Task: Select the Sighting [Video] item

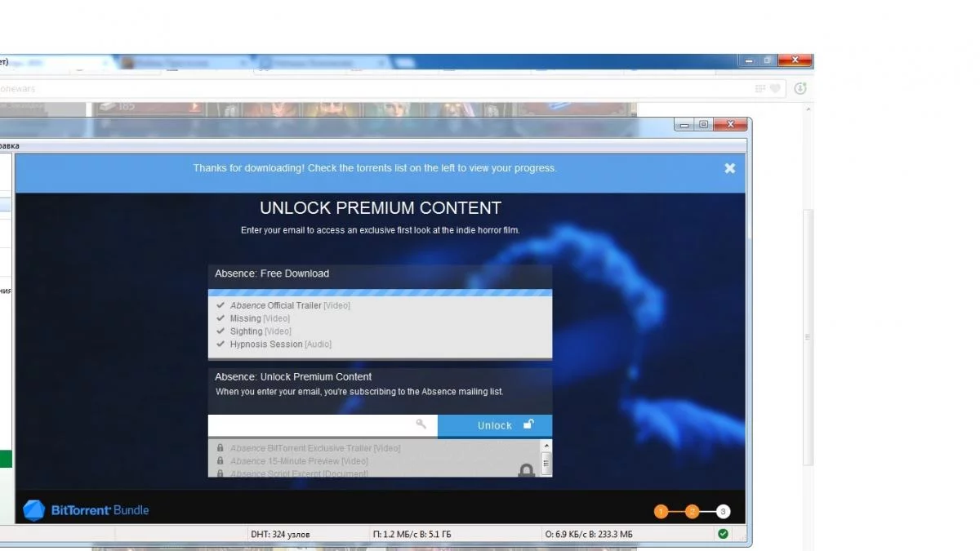Action: coord(254,331)
